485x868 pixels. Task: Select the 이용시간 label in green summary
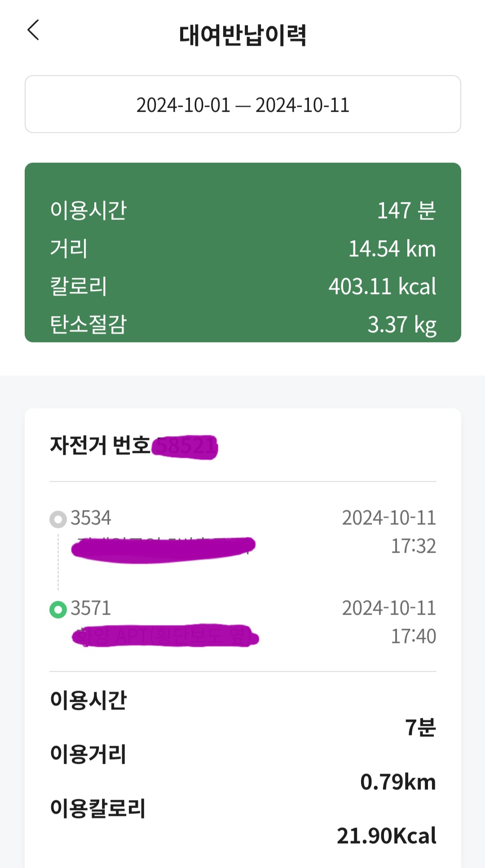pos(88,210)
